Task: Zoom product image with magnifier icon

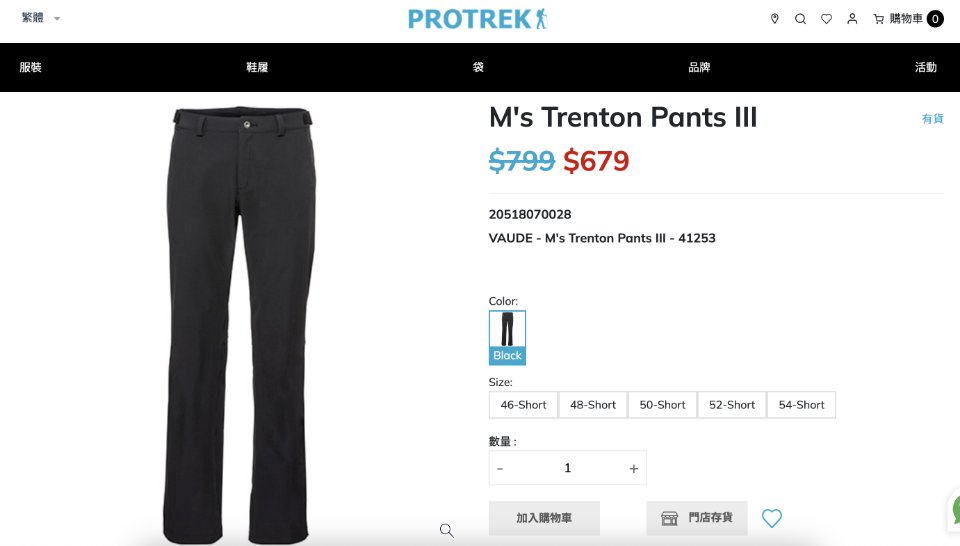Action: point(447,531)
